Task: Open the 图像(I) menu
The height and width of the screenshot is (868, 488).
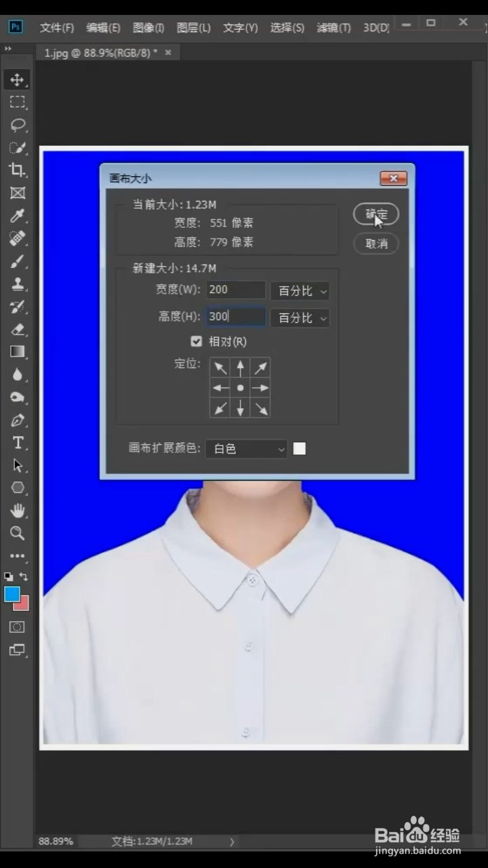Action: click(148, 28)
